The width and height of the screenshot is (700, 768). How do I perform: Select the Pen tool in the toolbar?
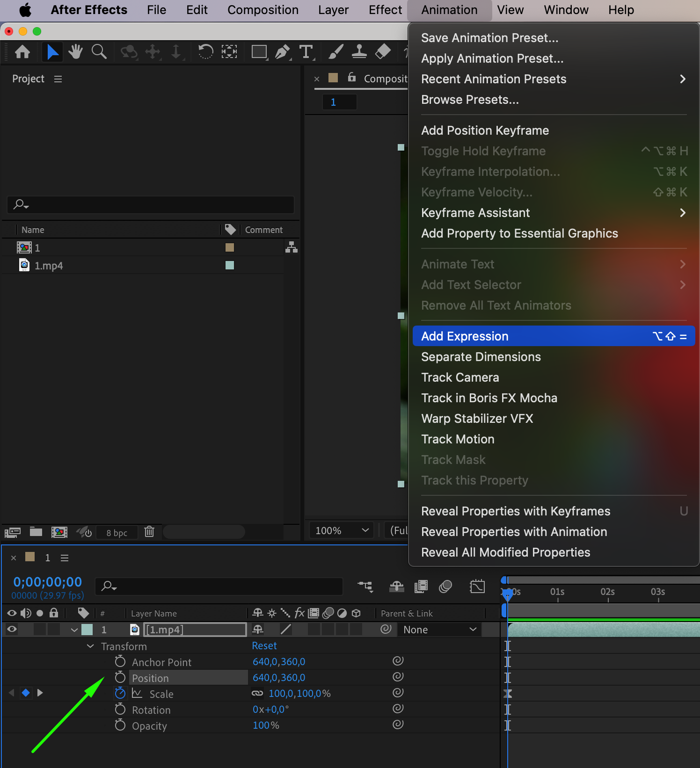click(282, 52)
